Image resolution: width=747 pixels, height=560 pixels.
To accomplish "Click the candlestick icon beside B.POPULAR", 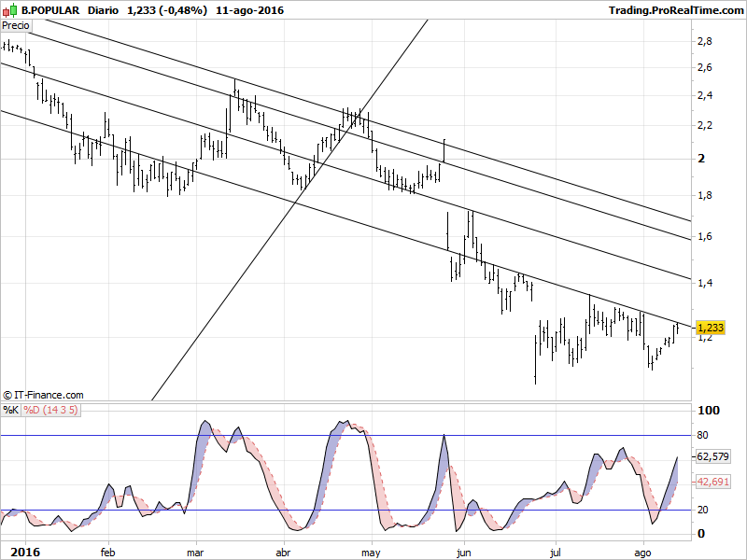I will [9, 10].
